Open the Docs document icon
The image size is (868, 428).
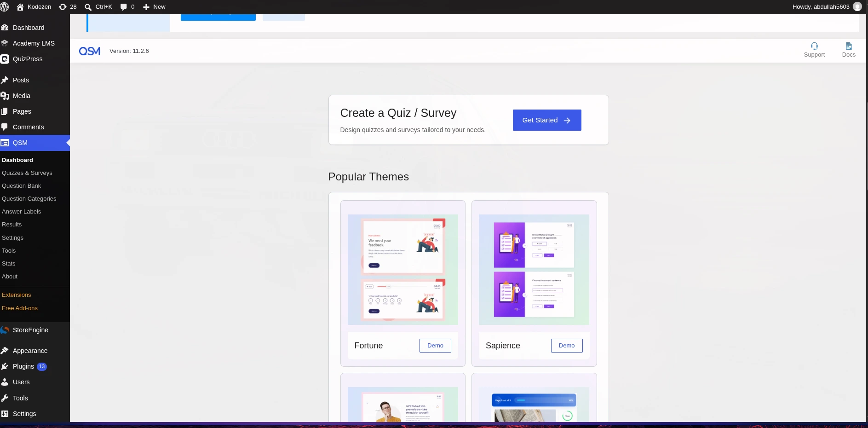[849, 46]
